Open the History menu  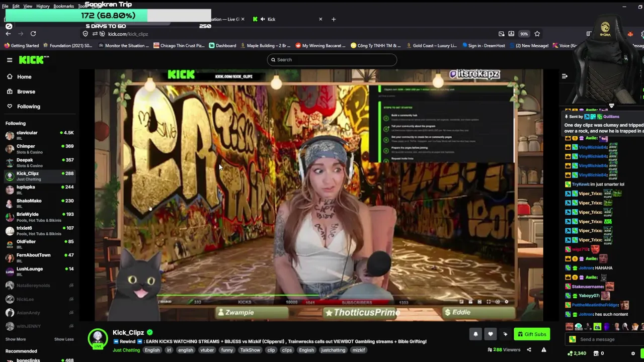(43, 6)
